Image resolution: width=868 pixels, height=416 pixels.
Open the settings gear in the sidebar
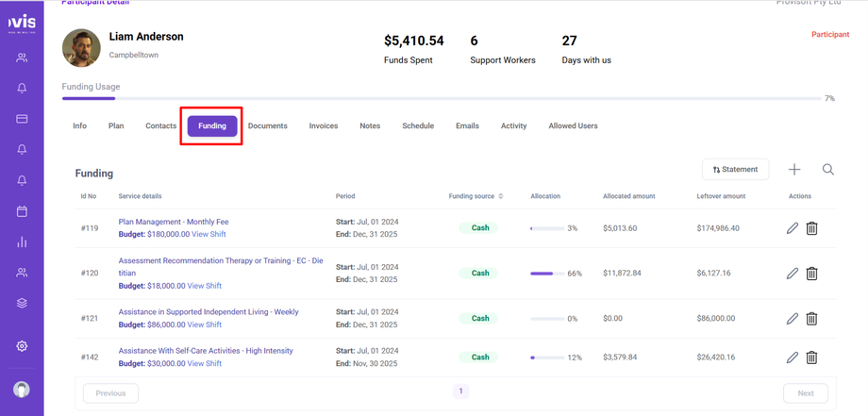[22, 346]
